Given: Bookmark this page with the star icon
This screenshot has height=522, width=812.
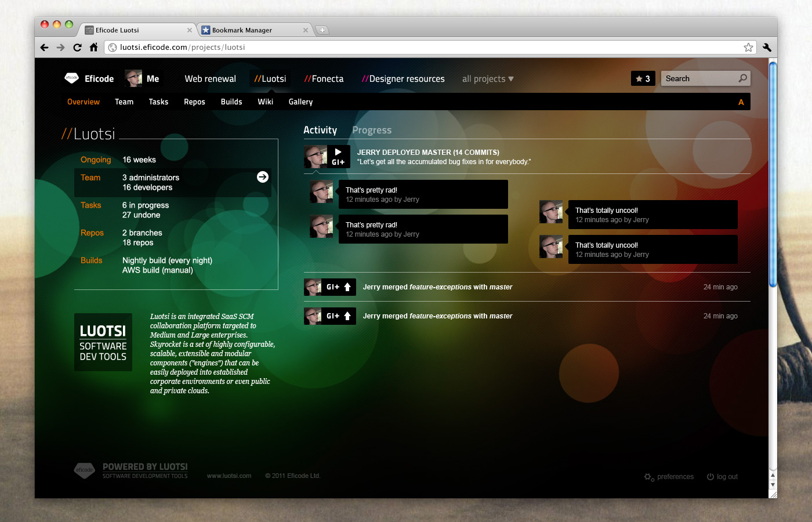Looking at the screenshot, I should coord(748,48).
